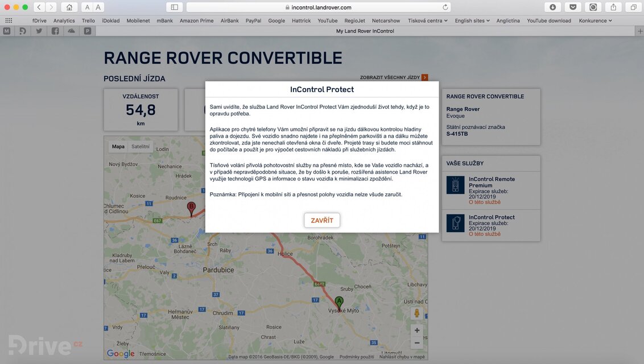
Task: Drop the Street View pegman icon
Action: click(417, 313)
